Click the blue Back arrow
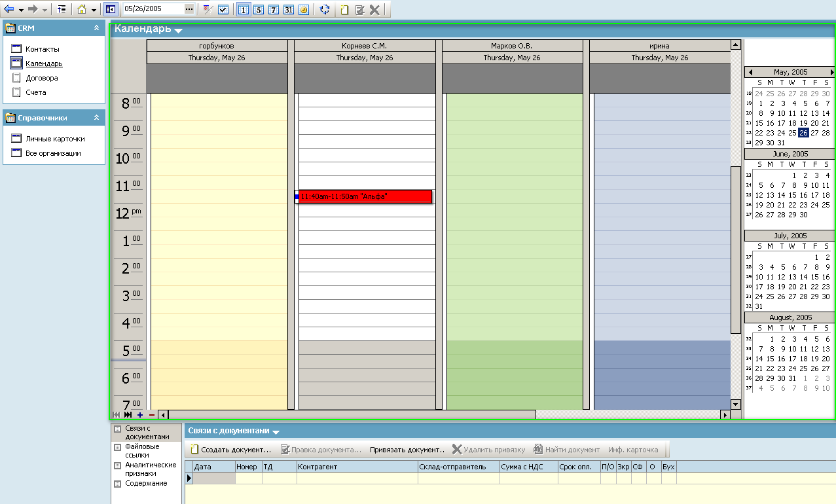The width and height of the screenshot is (836, 504). click(9, 9)
